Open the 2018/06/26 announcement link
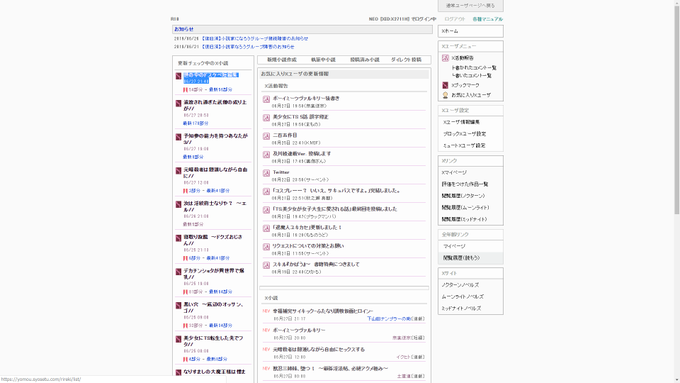This screenshot has height=383, width=680. [x=255, y=39]
